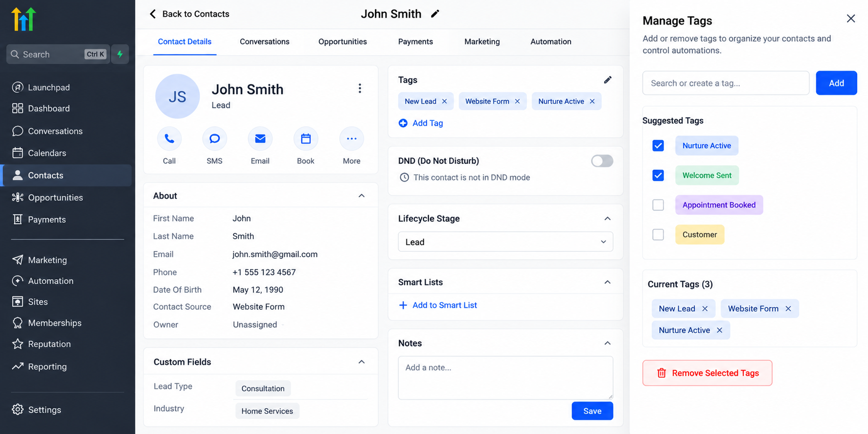
Task: Switch to the Contact Details tab
Action: point(184,42)
